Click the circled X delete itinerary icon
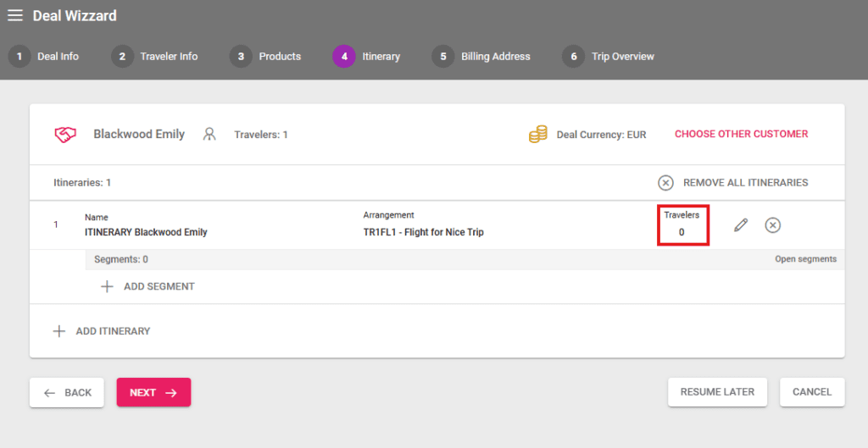Image resolution: width=868 pixels, height=448 pixels. click(773, 225)
